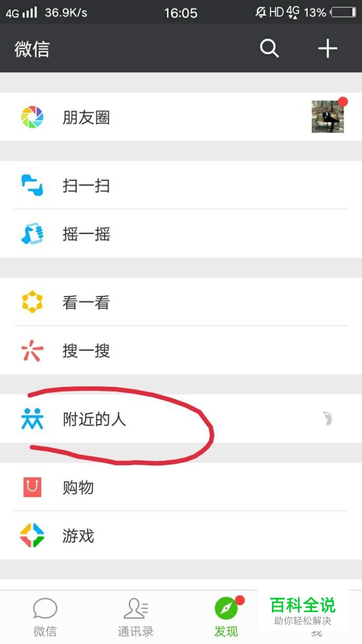Tap the battery indicator in status bar
Viewport: 362px width, 644px height.
[344, 12]
